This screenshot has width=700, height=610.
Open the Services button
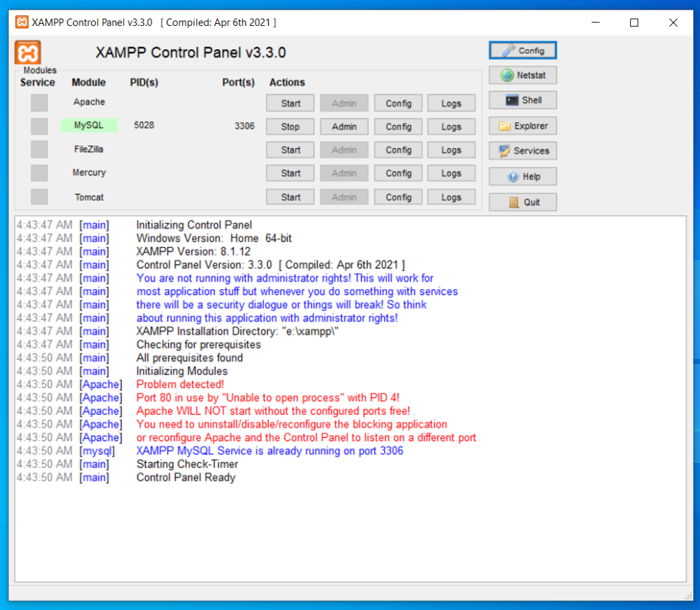[x=522, y=151]
